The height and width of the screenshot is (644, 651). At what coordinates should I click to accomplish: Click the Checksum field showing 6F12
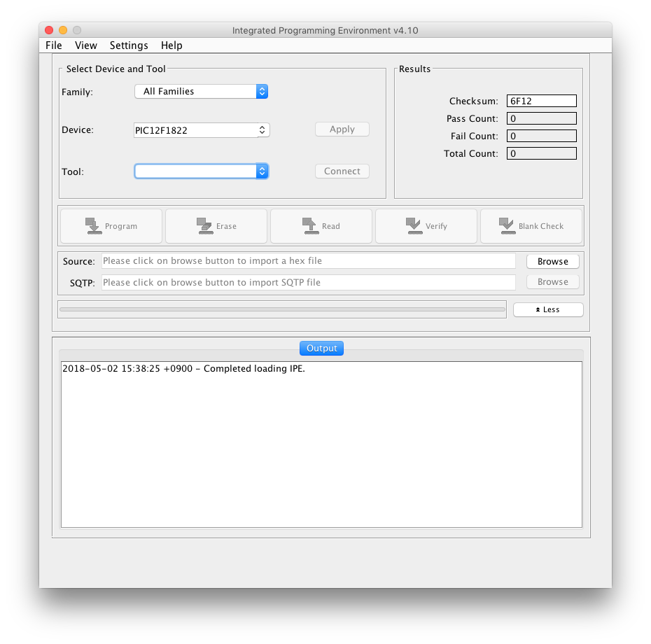[541, 101]
